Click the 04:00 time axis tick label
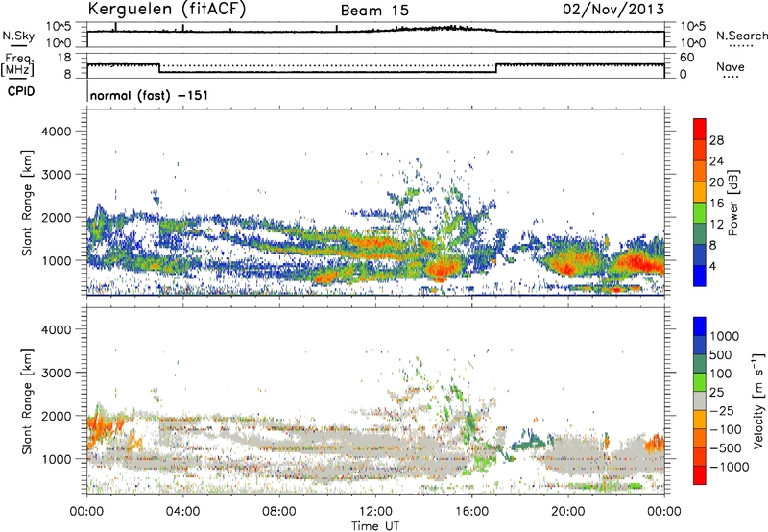The width and height of the screenshot is (768, 532). [183, 512]
